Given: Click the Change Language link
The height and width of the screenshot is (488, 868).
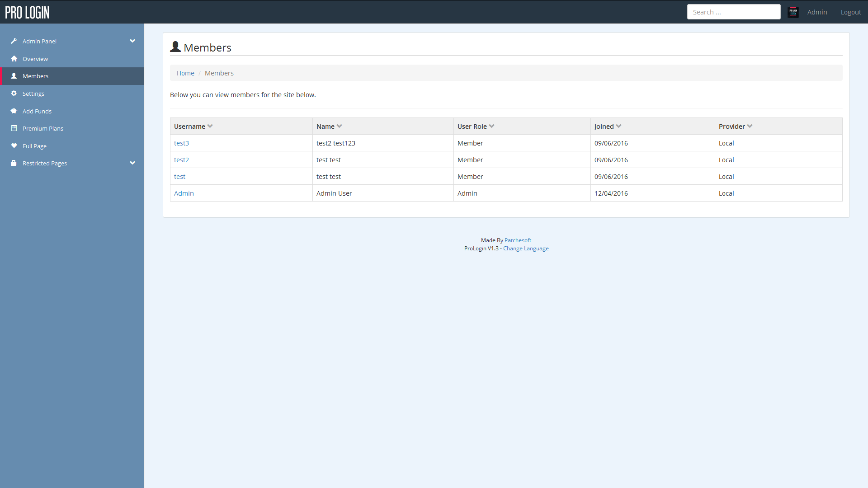Looking at the screenshot, I should pos(526,249).
